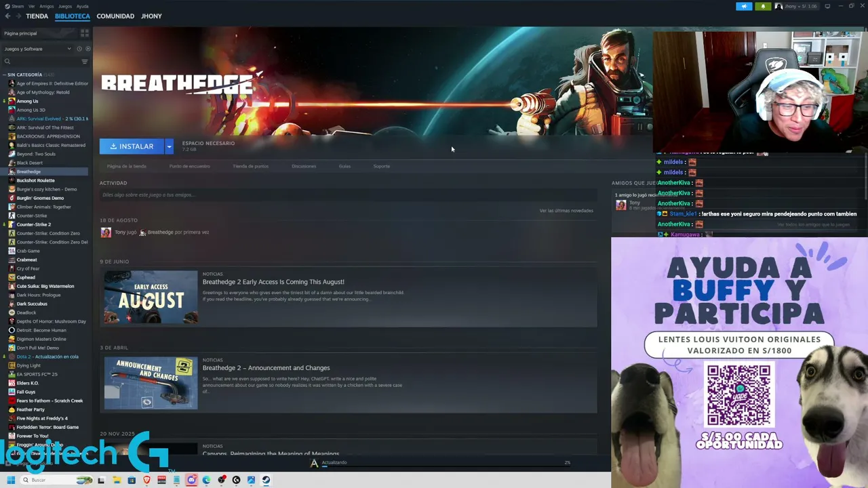Expand the Juegos y Software dropdown
Screen dimensions: 868x488
click(x=37, y=49)
